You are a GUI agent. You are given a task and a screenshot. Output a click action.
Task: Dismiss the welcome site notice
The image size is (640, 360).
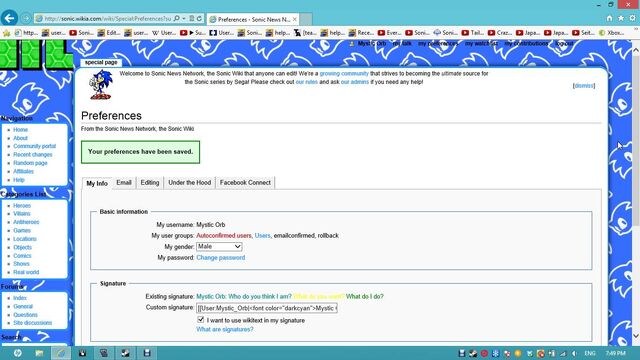(584, 86)
